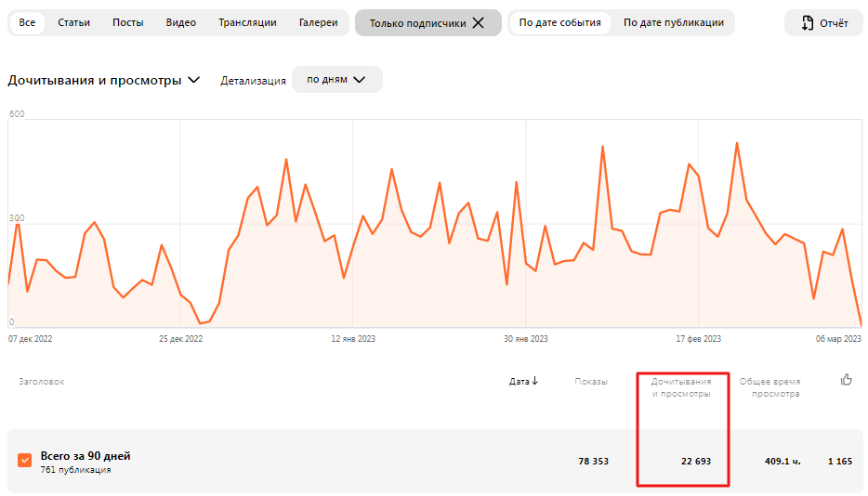Uncheck the Всего за 90 дней checkbox
This screenshot has height=496, width=868.
pyautogui.click(x=24, y=461)
